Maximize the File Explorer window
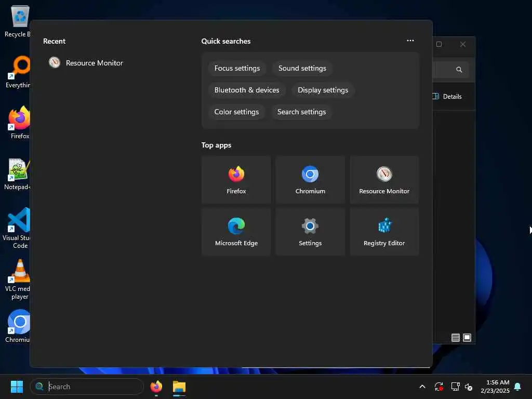Viewport: 532px width, 399px height. pos(439,44)
